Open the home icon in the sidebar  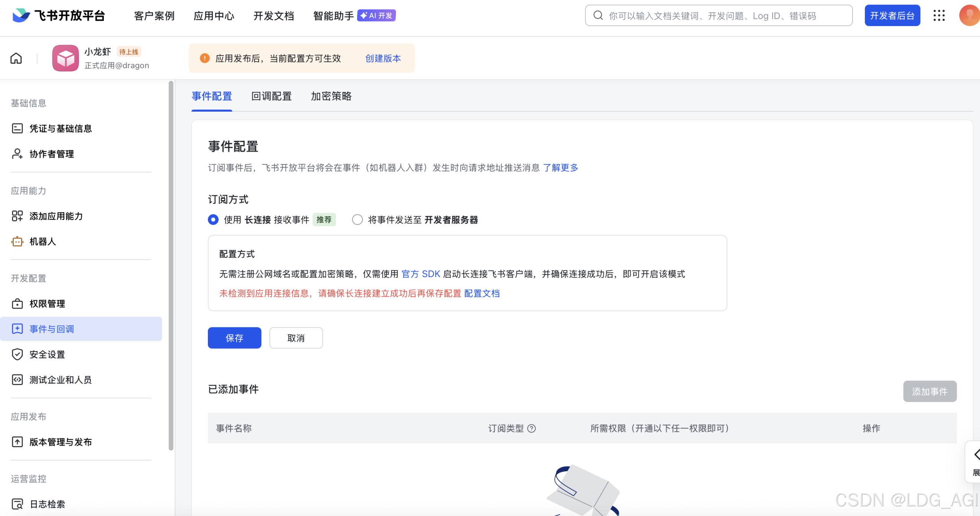16,58
